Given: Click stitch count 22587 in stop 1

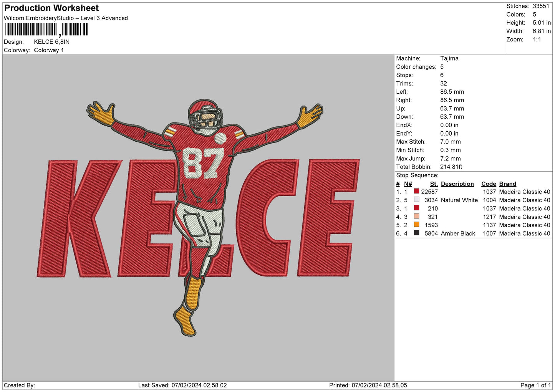Looking at the screenshot, I should (x=429, y=192).
